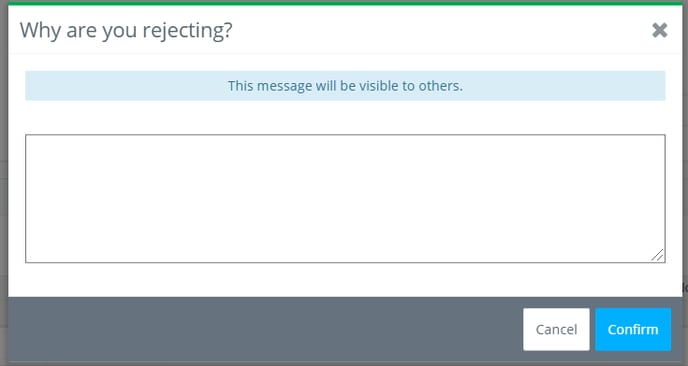Click inside the rejection reason text area
Image resolution: width=688 pixels, height=366 pixels.
[x=345, y=198]
